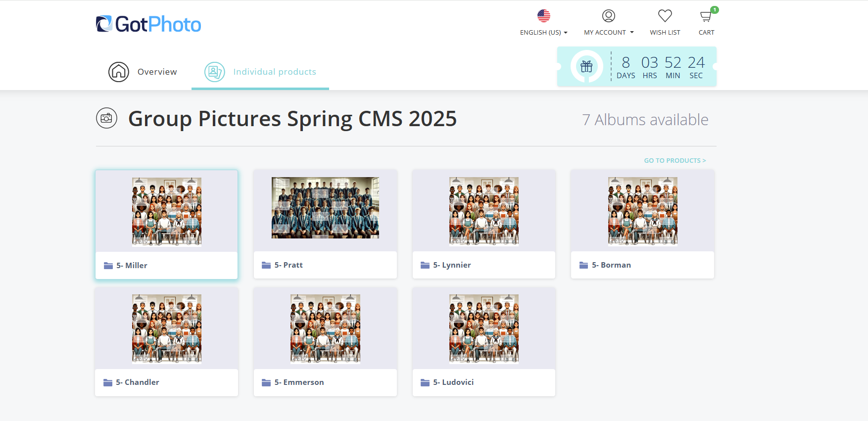The image size is (868, 421).
Task: Open the 5- Chandler album thumbnail
Action: pos(167,328)
